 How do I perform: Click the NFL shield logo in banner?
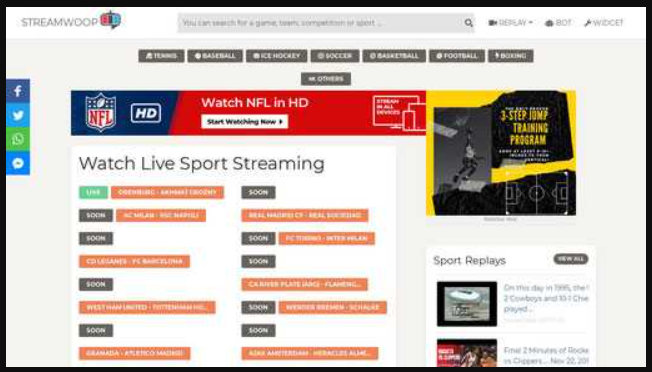[x=101, y=113]
